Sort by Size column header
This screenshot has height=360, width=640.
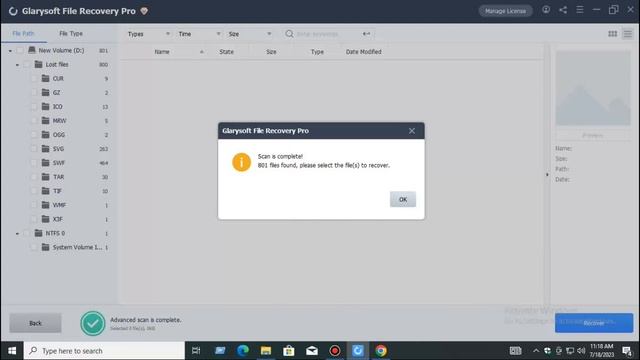pos(271,52)
